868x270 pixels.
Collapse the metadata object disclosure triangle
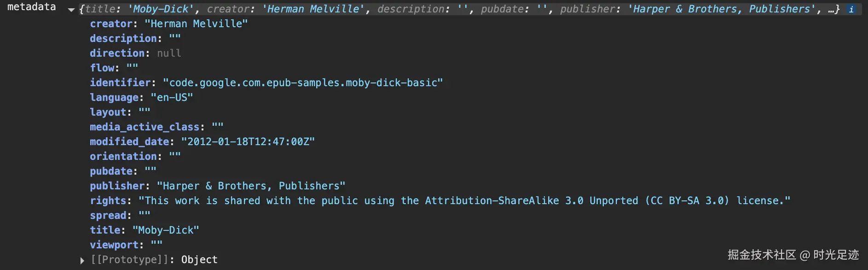71,10
